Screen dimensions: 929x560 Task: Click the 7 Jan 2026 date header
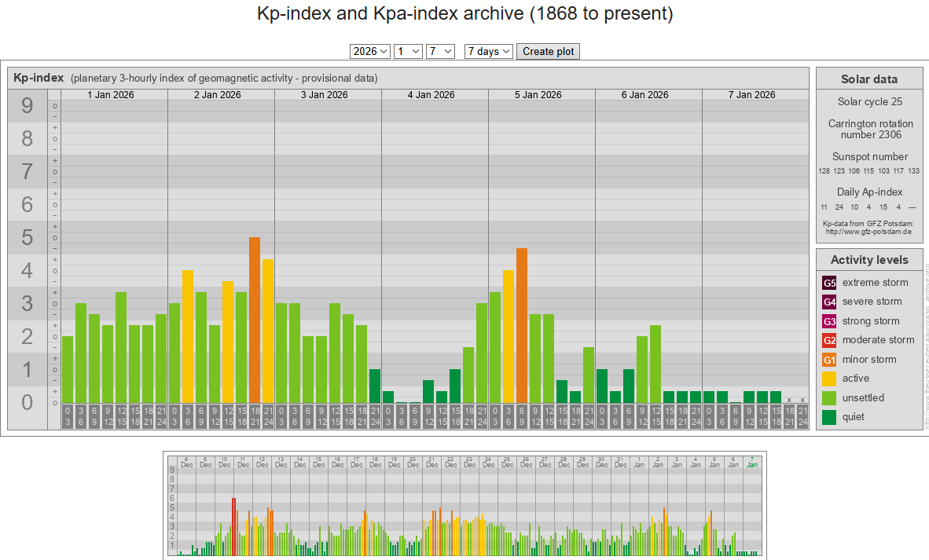[x=752, y=95]
